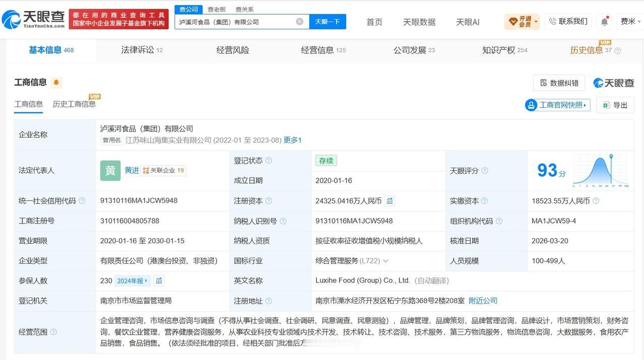Open 天眼AI in top navigation
The width and height of the screenshot is (644, 360).
tap(468, 22)
